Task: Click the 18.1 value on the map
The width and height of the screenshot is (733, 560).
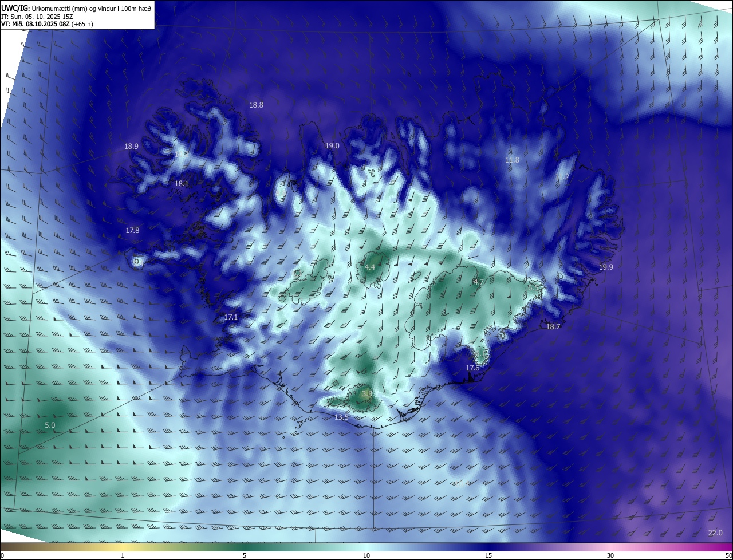Action: pos(182,184)
